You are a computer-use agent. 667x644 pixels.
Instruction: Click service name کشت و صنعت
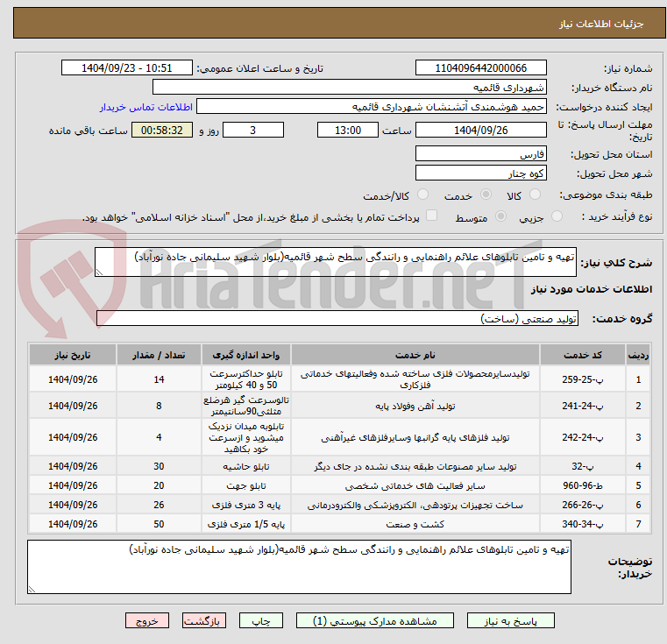click(415, 524)
